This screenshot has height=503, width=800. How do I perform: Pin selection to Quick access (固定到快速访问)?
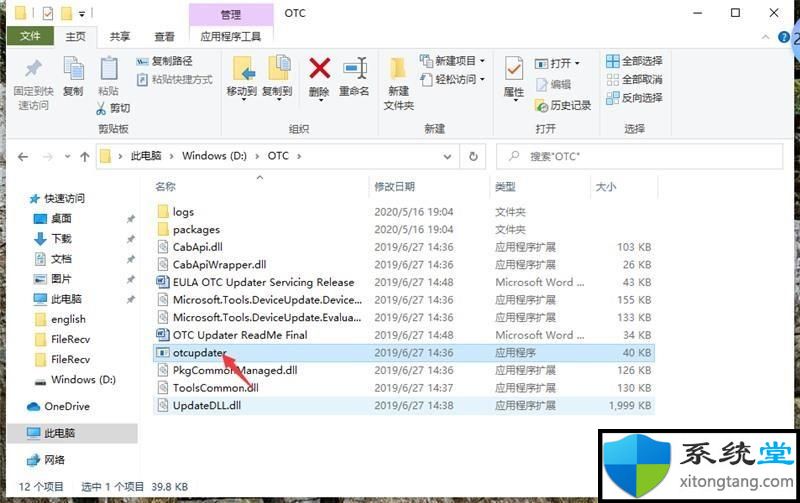(33, 84)
